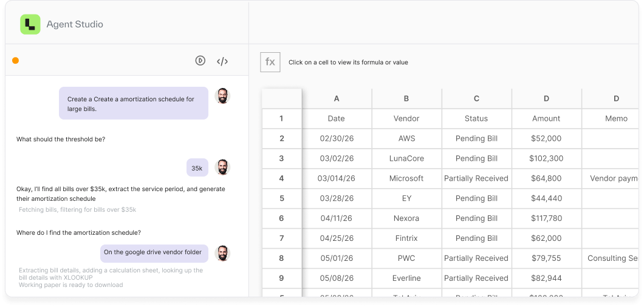This screenshot has height=307, width=644.
Task: Click the $62,000 amount cell
Action: pos(546,238)
